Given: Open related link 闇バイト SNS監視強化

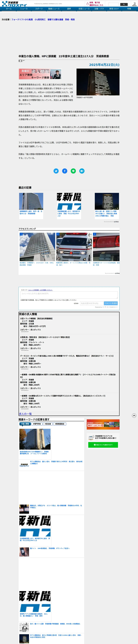Looking at the screenshot, I should click(50, 548).
